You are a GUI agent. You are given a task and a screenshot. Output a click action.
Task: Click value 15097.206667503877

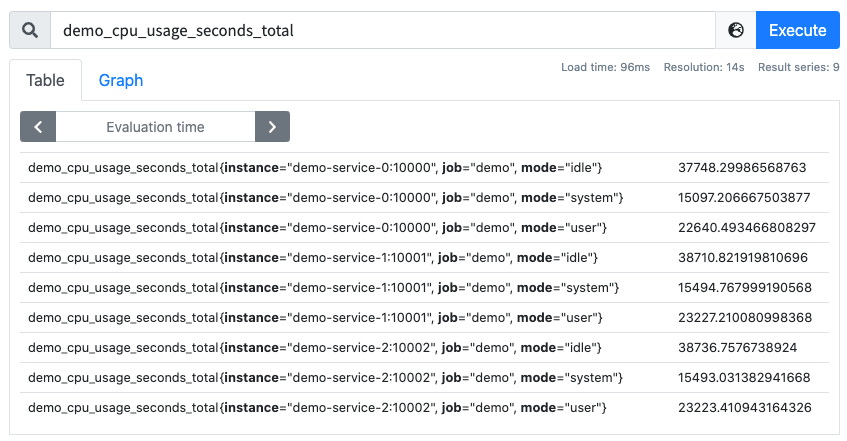(744, 198)
